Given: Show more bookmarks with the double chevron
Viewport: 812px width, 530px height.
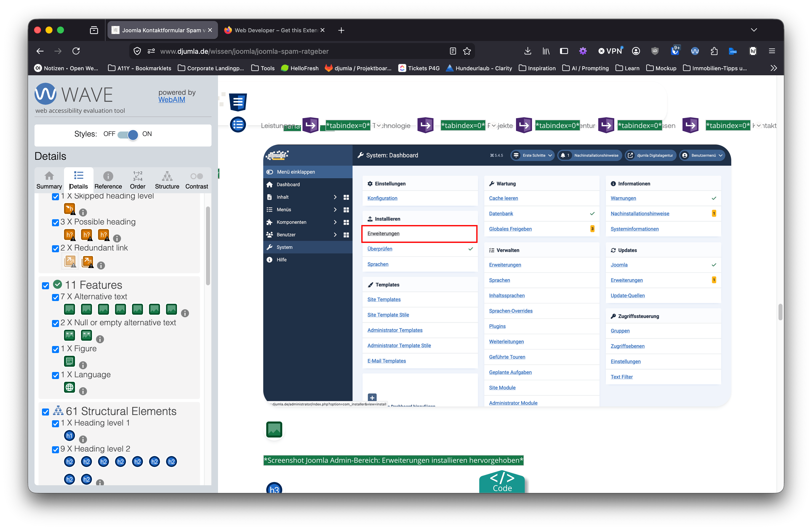Looking at the screenshot, I should point(773,68).
